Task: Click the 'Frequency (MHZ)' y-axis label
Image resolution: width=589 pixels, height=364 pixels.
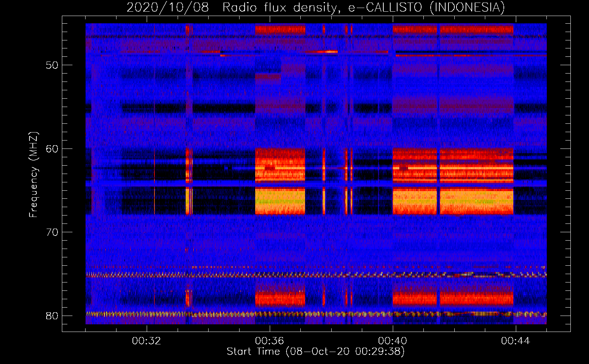Action: click(33, 175)
